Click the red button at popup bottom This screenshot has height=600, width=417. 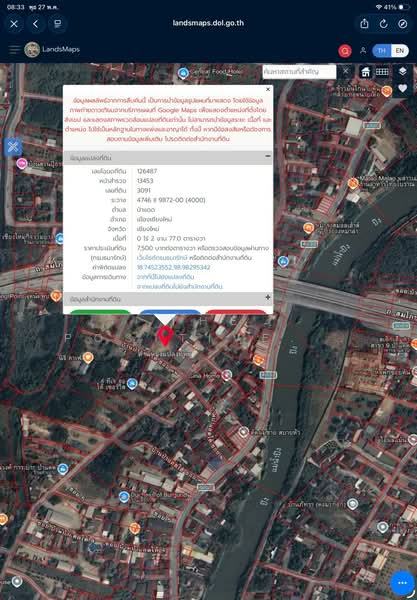(236, 311)
